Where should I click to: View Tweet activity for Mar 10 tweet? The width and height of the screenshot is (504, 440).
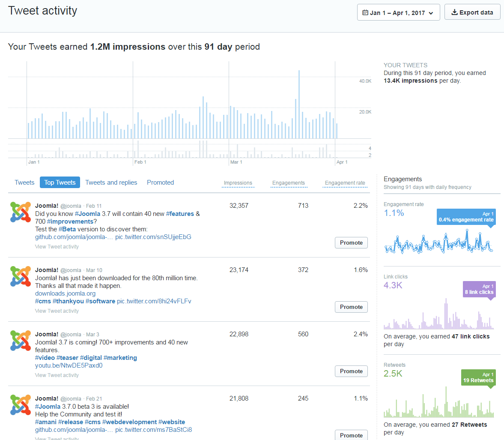[57, 311]
